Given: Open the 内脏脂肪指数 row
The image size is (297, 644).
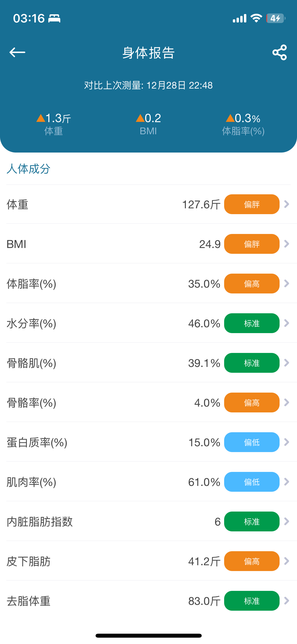Looking at the screenshot, I should 148,522.
